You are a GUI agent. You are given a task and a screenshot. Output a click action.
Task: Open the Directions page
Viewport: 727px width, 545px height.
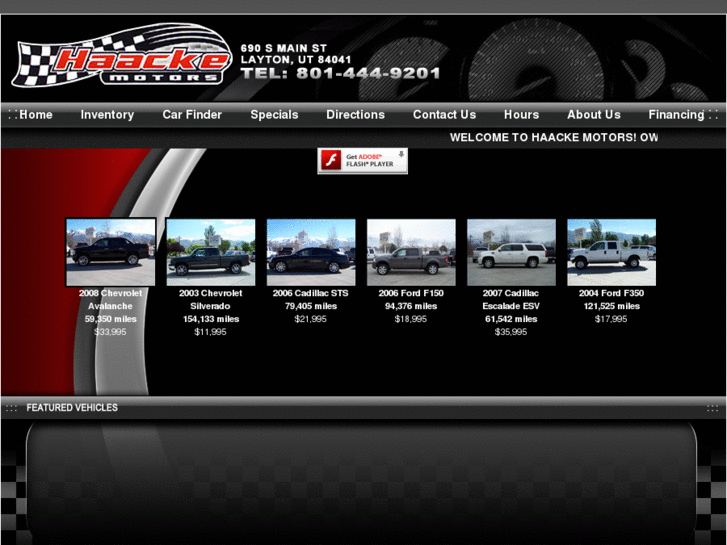tap(356, 115)
